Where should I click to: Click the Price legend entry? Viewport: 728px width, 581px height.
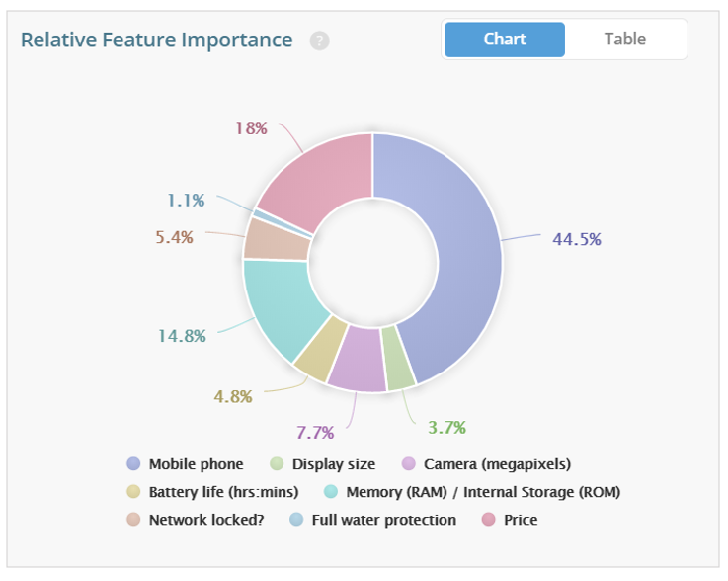coord(510,520)
